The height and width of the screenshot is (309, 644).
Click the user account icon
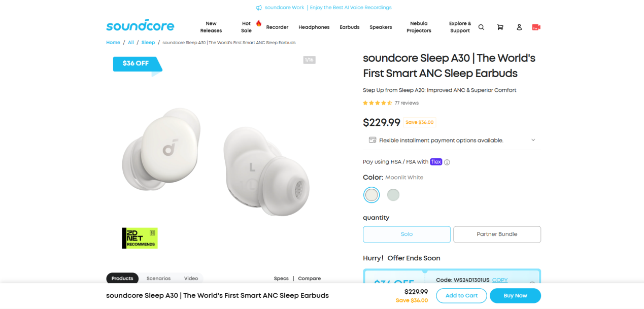[x=519, y=27]
